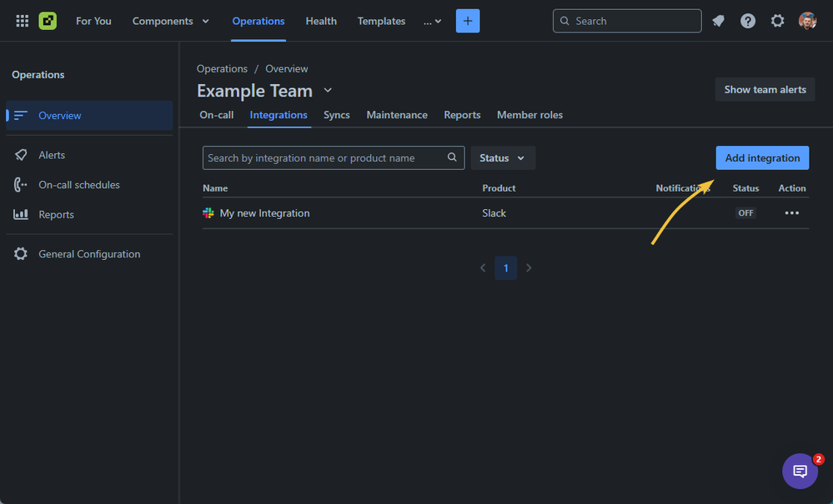Open Reports in the sidebar
The height and width of the screenshot is (504, 833).
pos(89,214)
